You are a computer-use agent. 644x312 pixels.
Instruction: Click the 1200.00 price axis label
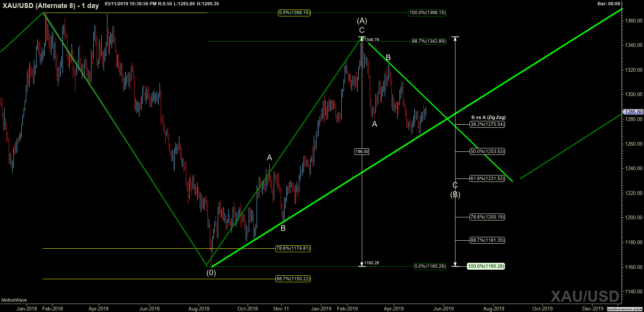click(634, 218)
